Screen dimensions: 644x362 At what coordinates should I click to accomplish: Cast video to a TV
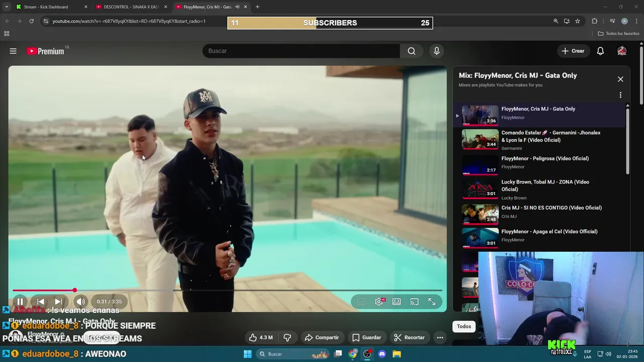pos(414,302)
